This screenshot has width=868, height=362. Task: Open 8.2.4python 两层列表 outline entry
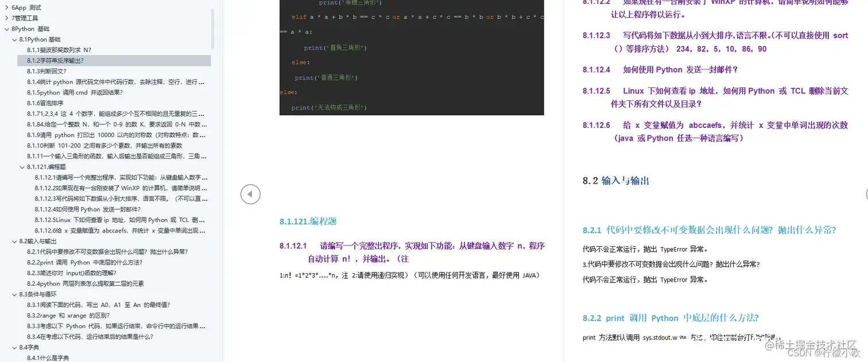tap(85, 284)
